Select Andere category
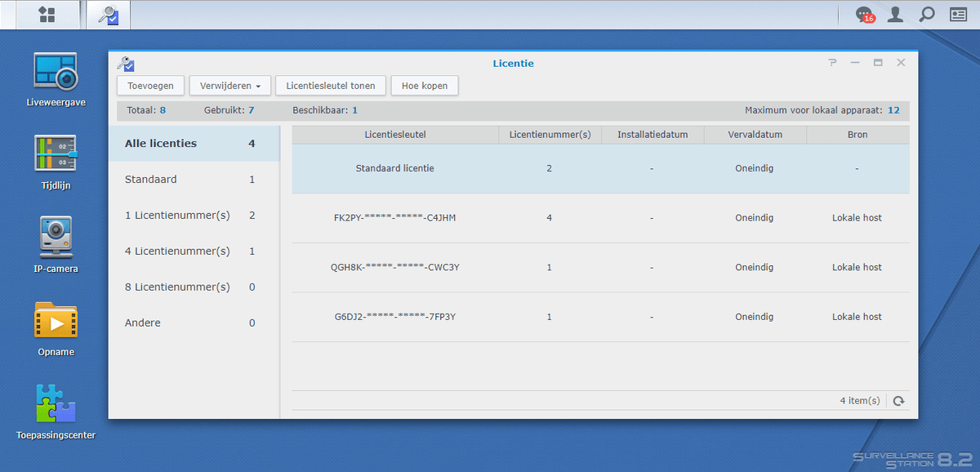This screenshot has width=980, height=472. point(194,323)
